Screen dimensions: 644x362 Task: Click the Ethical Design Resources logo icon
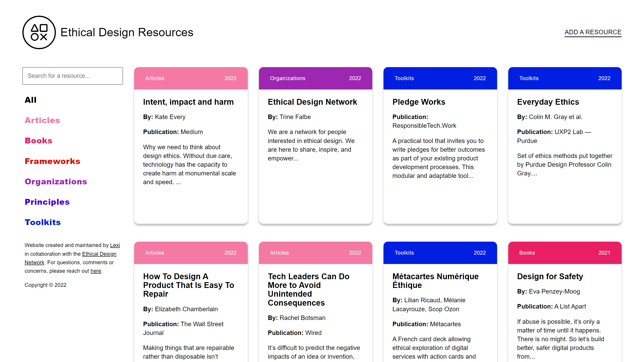(x=39, y=32)
